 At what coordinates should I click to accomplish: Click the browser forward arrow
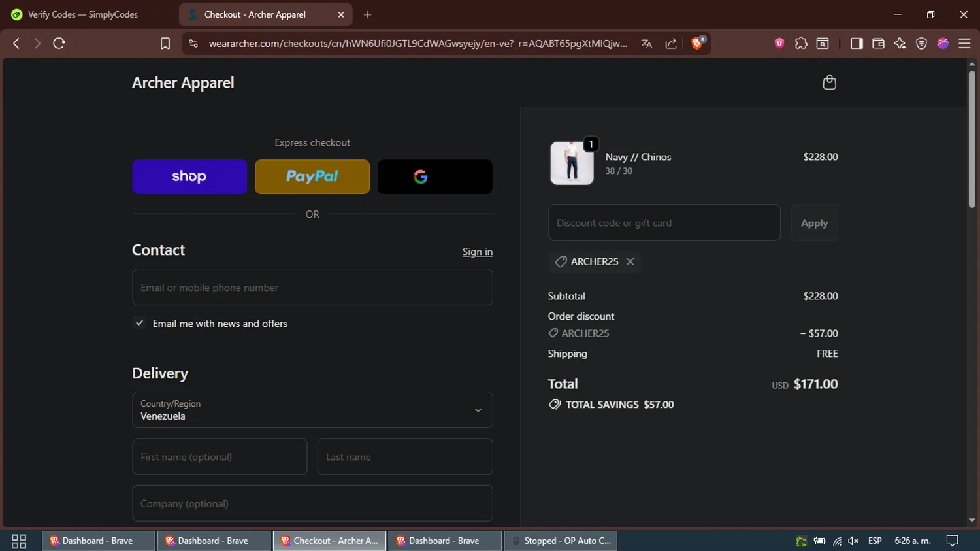tap(37, 43)
